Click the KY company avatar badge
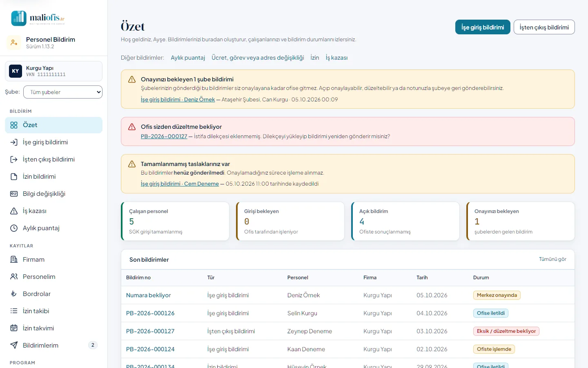Image resolution: width=588 pixels, height=368 pixels. click(x=16, y=71)
